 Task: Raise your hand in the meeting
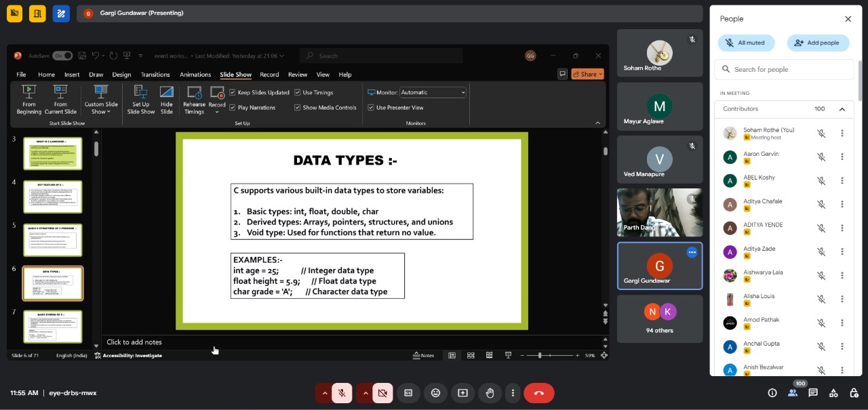(490, 393)
